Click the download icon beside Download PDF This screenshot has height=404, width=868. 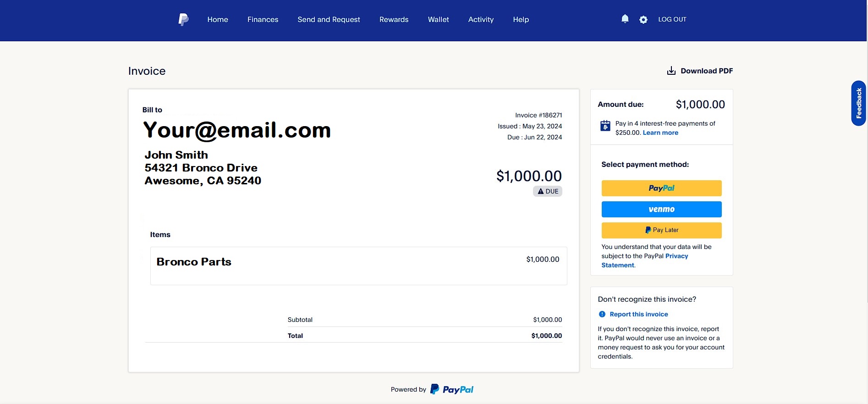(x=671, y=71)
